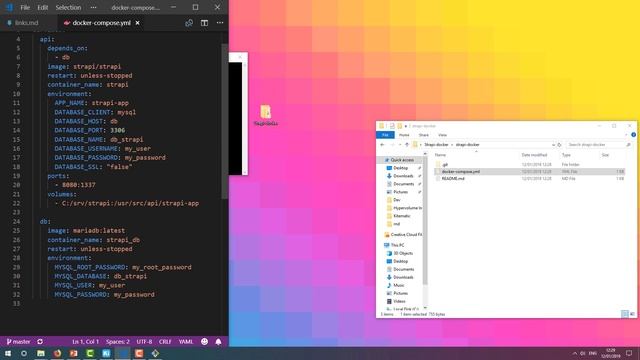Click line 7 image: strapi/strapi

[84, 66]
